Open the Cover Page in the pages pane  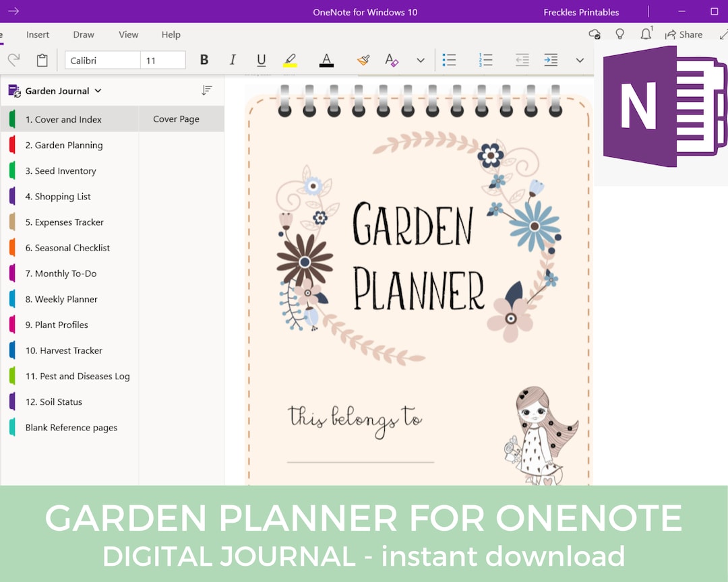point(176,119)
